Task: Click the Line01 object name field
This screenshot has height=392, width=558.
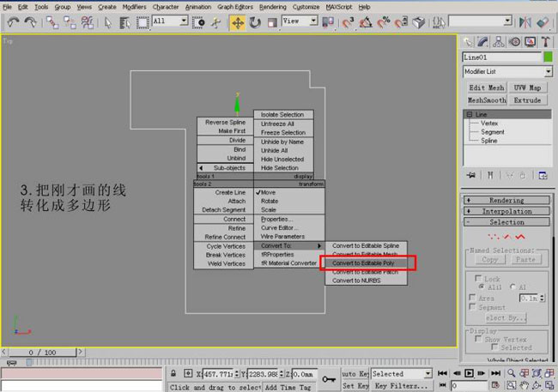Action: point(502,57)
